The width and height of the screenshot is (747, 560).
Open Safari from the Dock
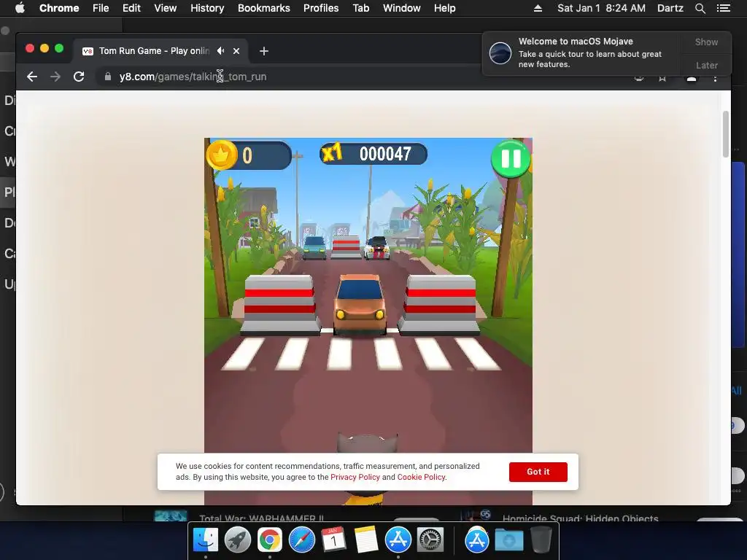click(x=302, y=540)
